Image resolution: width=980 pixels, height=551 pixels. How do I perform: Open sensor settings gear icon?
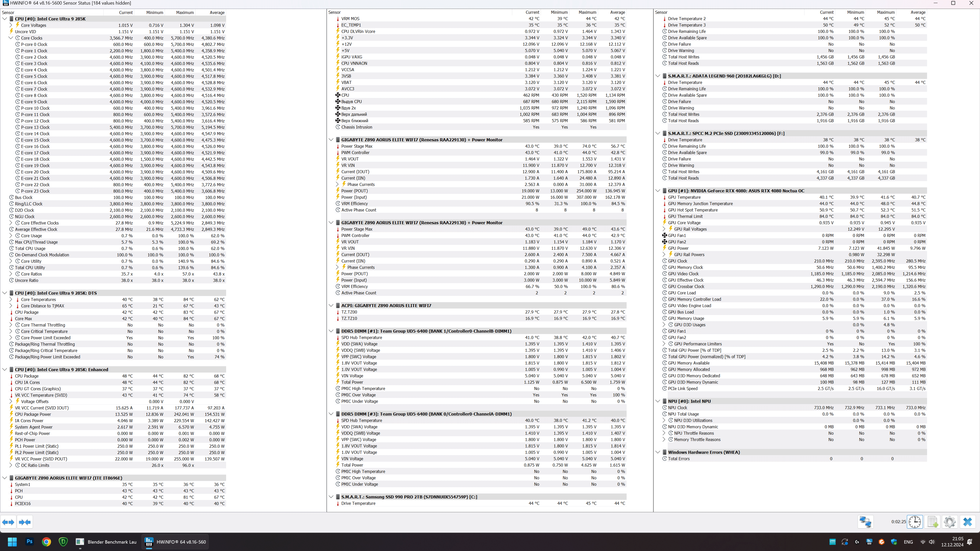[x=950, y=522]
